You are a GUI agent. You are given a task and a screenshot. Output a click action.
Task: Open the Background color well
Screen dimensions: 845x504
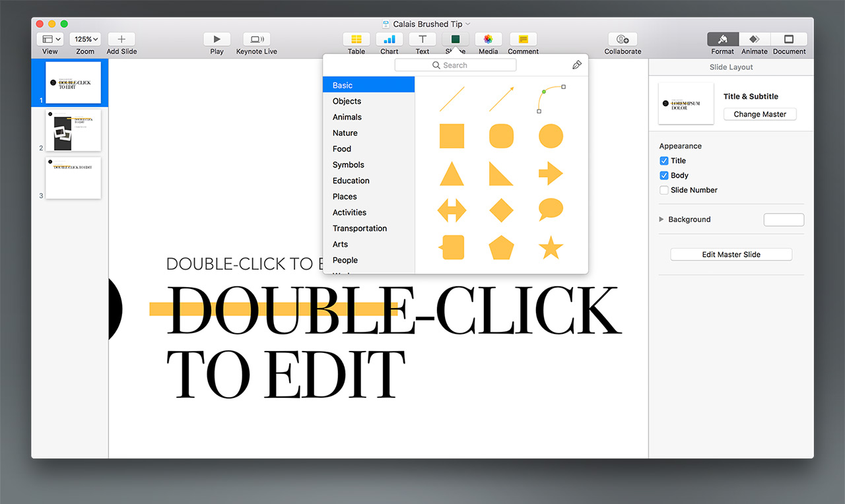point(784,220)
